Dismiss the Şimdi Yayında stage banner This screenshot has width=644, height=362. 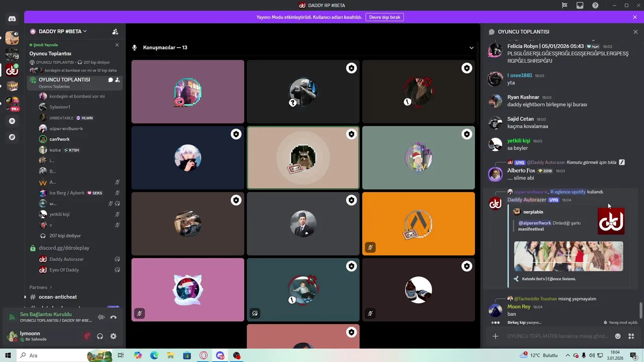(117, 45)
